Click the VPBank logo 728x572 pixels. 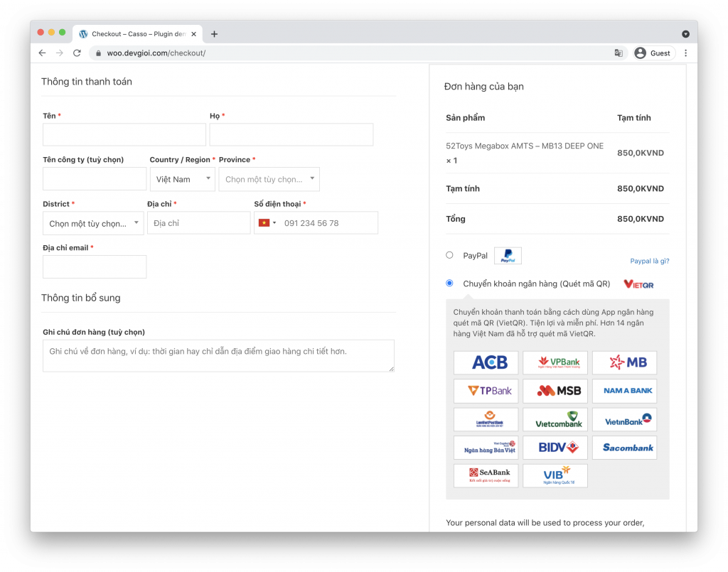555,362
